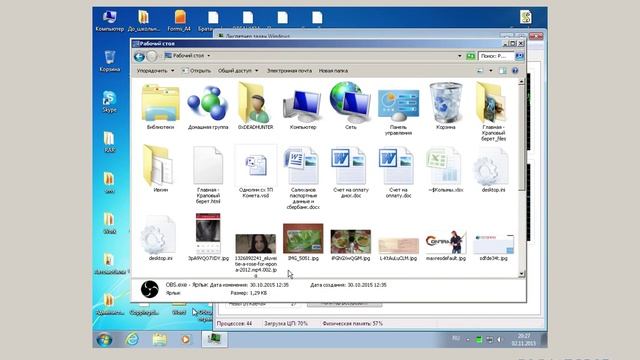Select the Салюанов паспортные данные .docx file

tap(303, 178)
